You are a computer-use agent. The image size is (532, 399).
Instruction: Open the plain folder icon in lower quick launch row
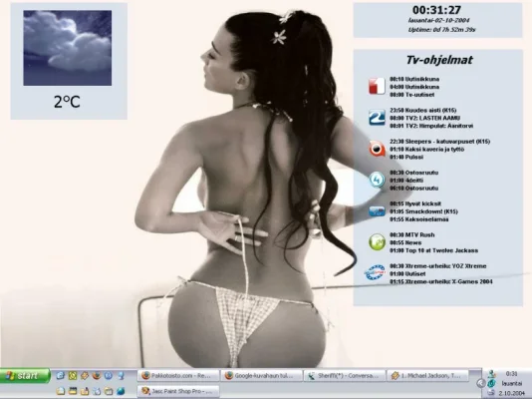point(109,392)
